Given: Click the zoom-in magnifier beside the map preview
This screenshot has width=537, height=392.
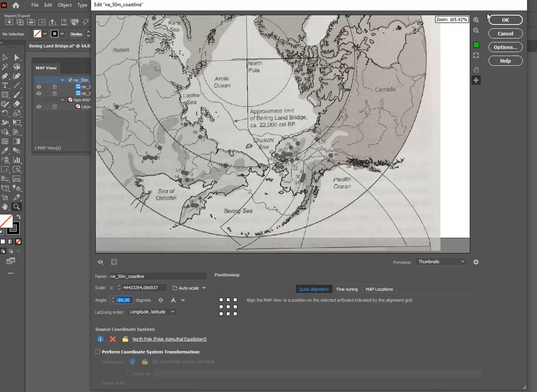Looking at the screenshot, I should (x=476, y=20).
